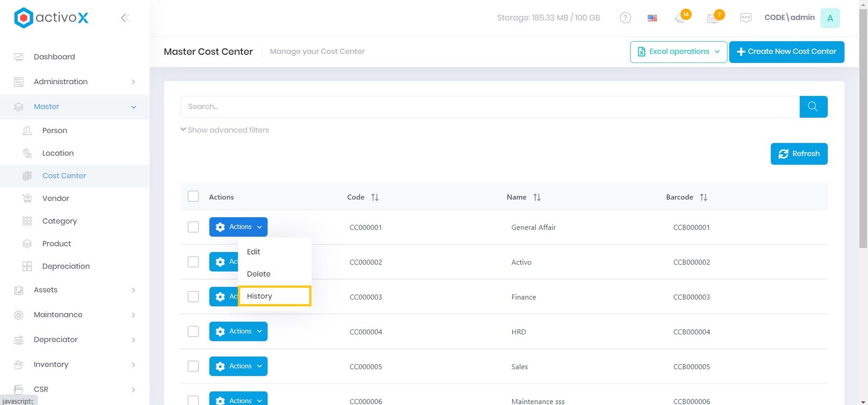This screenshot has width=868, height=405.
Task: Collapse the sidebar with double-chevron icon
Action: pyautogui.click(x=125, y=18)
